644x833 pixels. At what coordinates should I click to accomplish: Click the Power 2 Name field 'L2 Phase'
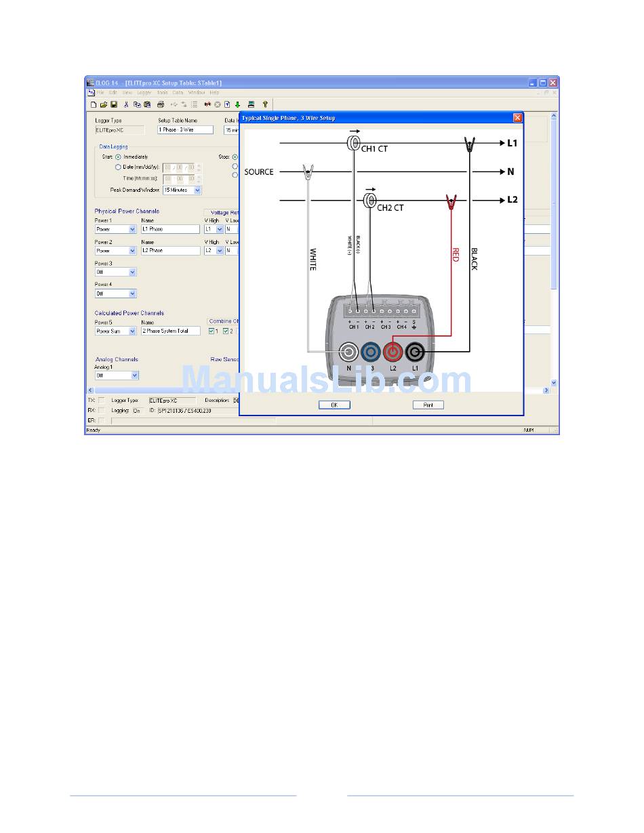[x=171, y=251]
